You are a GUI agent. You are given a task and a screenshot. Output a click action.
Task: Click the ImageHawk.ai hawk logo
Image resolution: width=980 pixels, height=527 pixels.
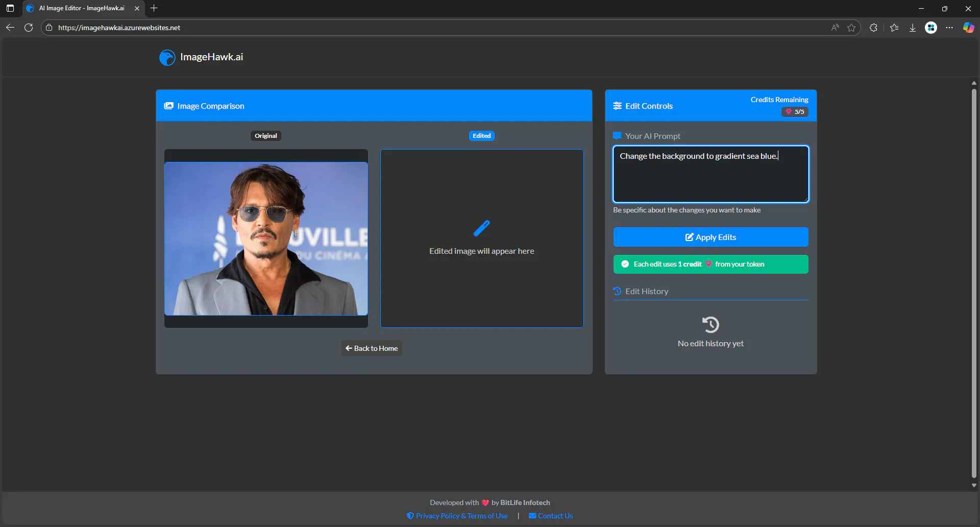tap(167, 57)
